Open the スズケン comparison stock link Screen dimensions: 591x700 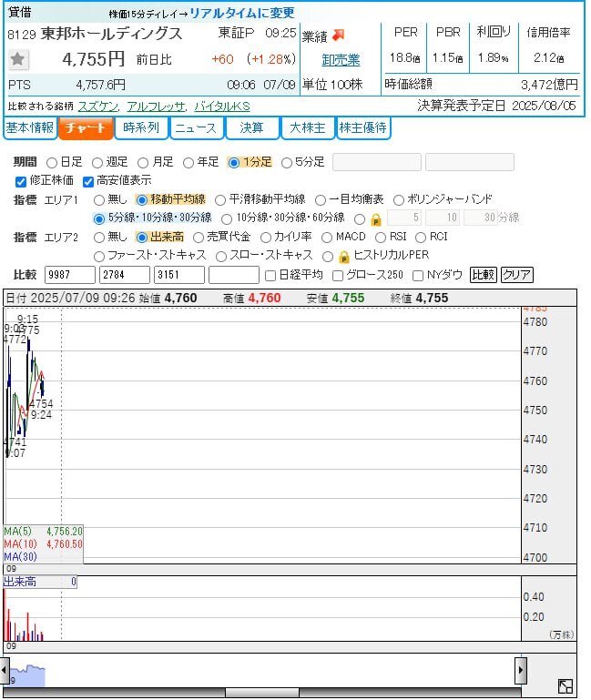click(97, 107)
